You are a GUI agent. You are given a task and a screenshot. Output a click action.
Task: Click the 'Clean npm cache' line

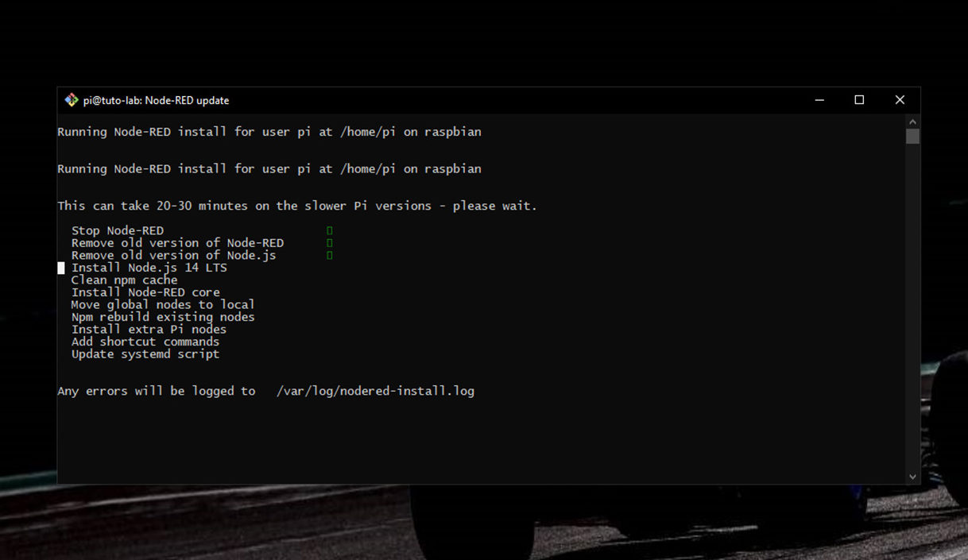click(125, 280)
